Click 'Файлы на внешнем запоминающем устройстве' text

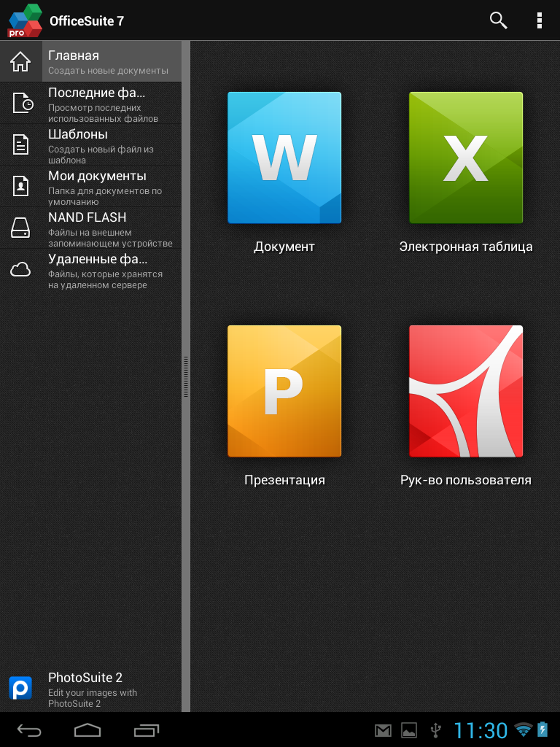(x=110, y=238)
